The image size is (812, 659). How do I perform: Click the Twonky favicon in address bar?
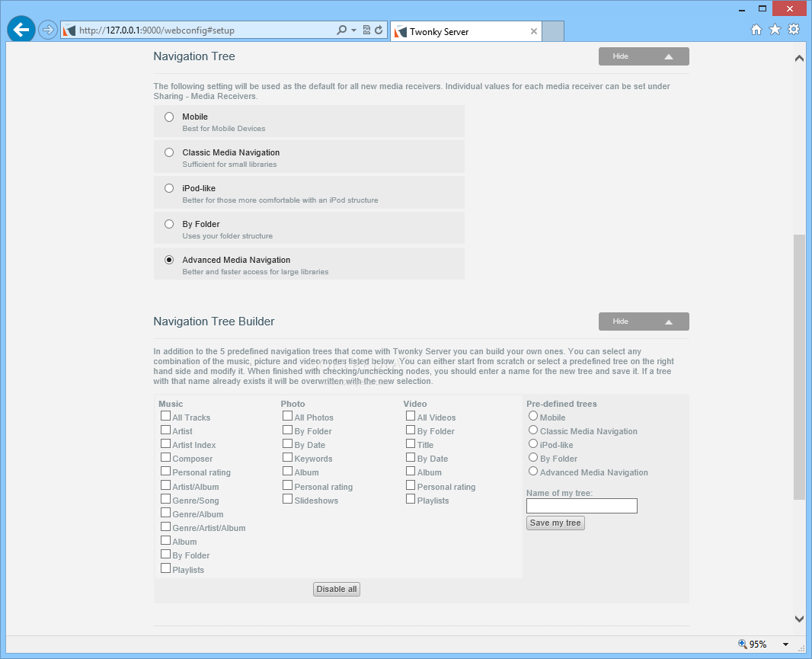coord(69,30)
